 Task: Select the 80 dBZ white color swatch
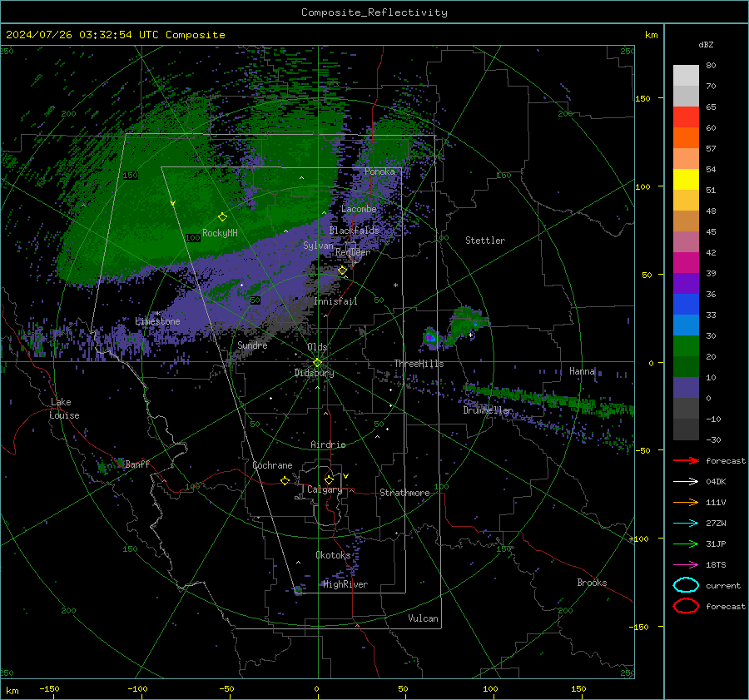coord(686,75)
